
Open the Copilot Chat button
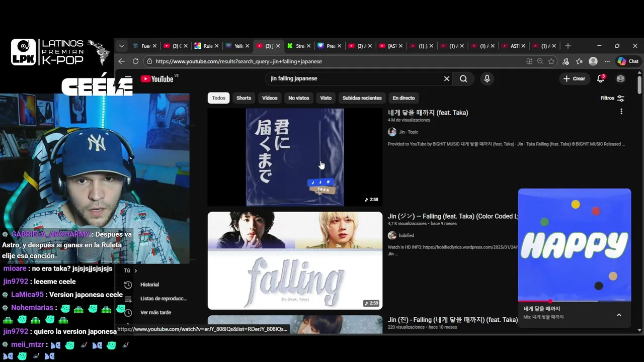628,61
